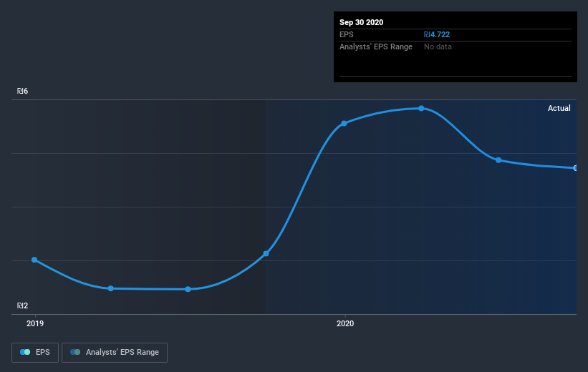The width and height of the screenshot is (588, 372).
Task: Click the highlighted Sep 30 2020 endpoint
Action: pyautogui.click(x=575, y=168)
